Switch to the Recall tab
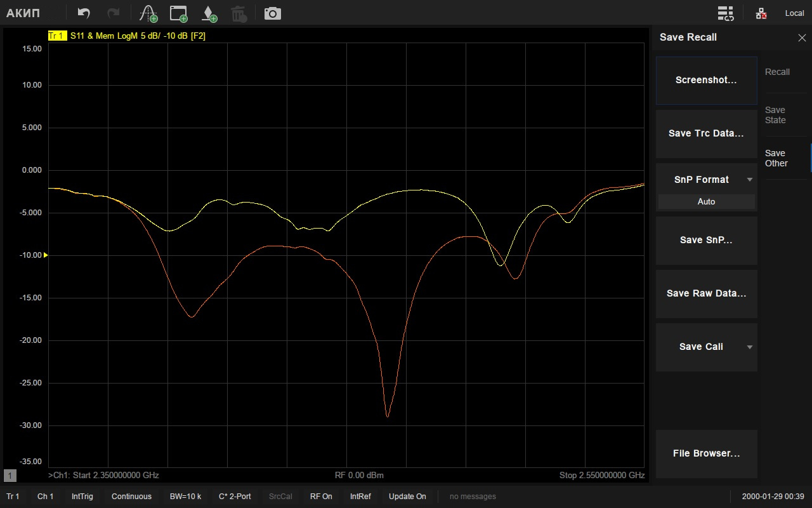 click(777, 72)
